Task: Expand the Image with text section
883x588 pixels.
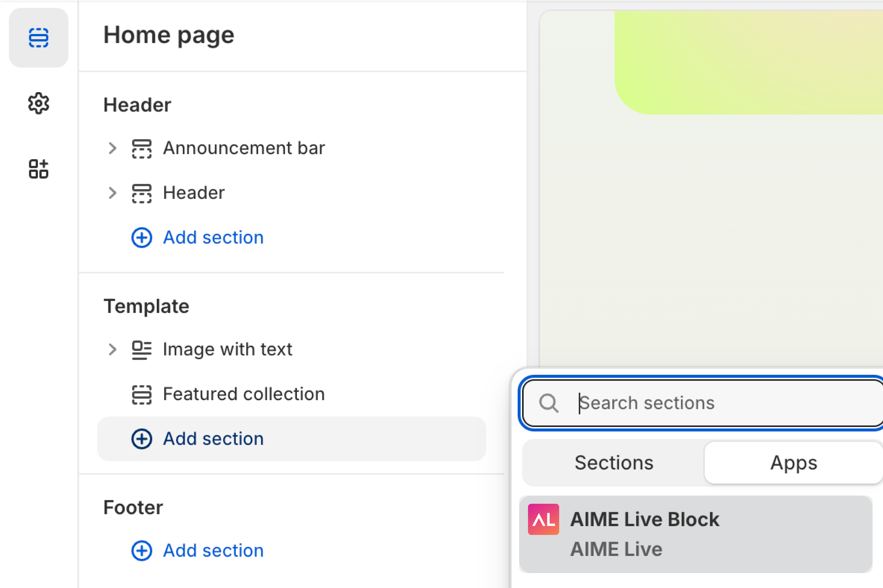Action: coord(112,350)
